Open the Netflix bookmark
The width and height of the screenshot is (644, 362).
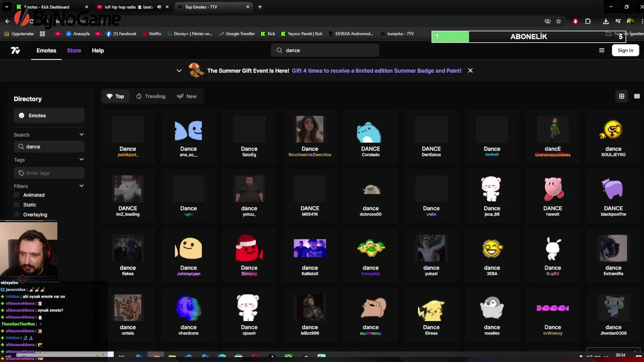[x=151, y=34]
